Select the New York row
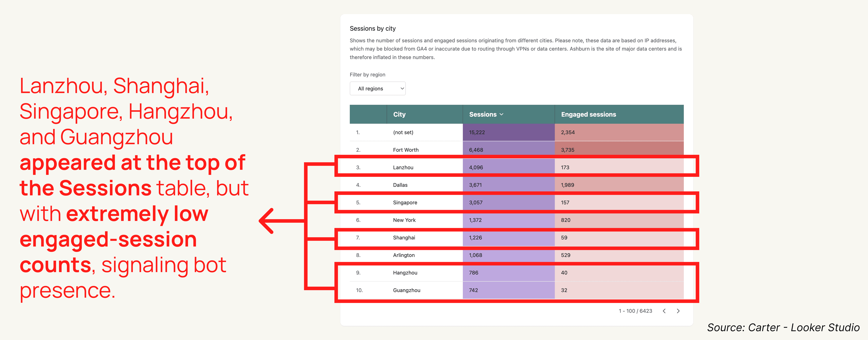 pos(404,220)
